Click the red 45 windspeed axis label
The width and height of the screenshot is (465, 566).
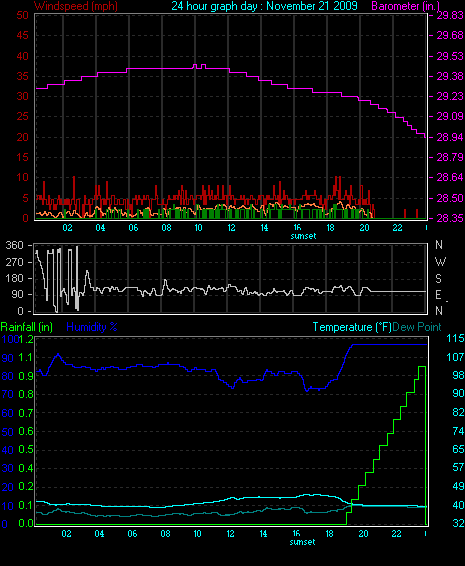pos(22,35)
